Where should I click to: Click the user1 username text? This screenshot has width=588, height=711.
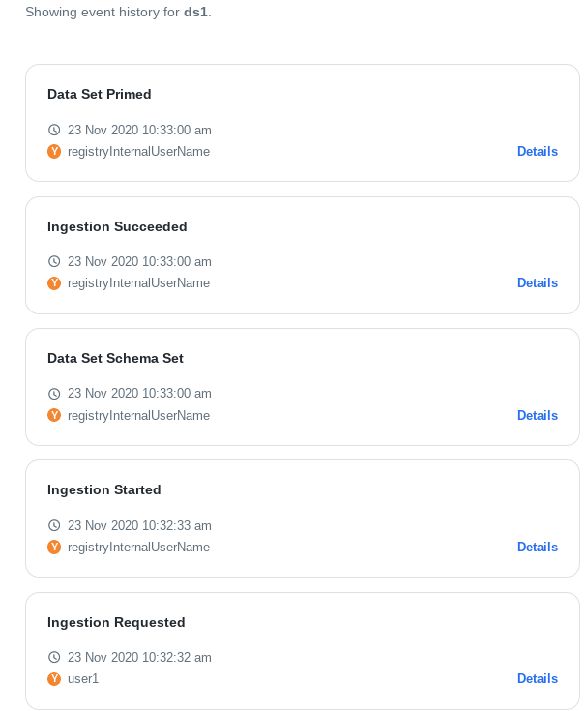(x=83, y=679)
